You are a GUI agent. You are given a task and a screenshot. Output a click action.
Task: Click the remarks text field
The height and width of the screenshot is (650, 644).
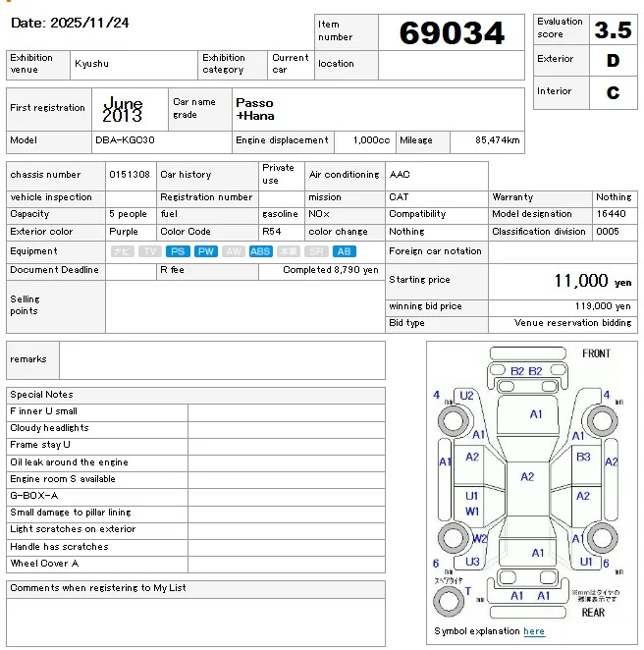tap(222, 360)
